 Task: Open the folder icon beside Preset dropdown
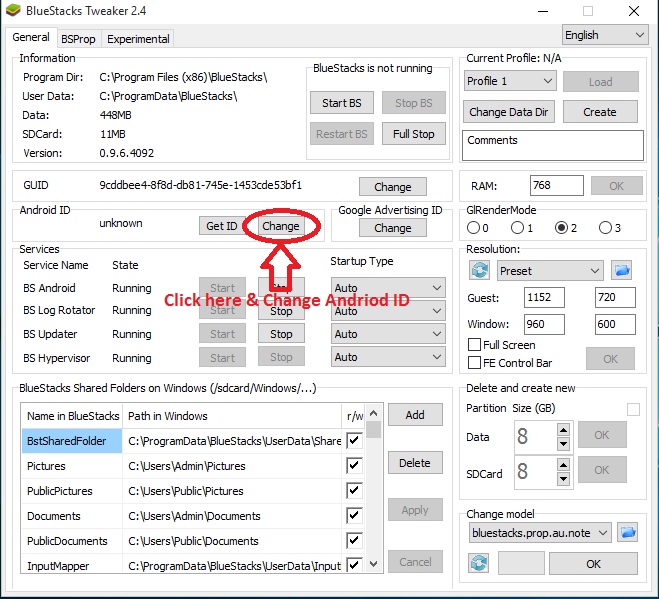pos(622,270)
